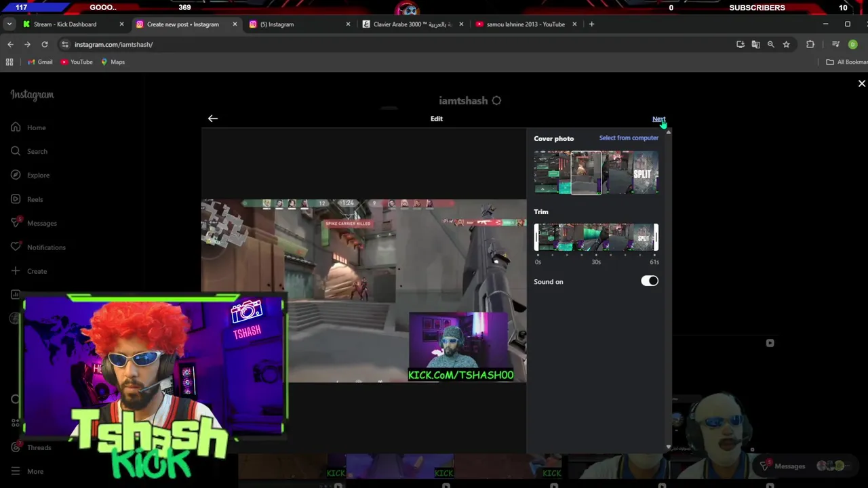Open Instagram Search in sidebar
The image size is (868, 488).
click(28, 151)
